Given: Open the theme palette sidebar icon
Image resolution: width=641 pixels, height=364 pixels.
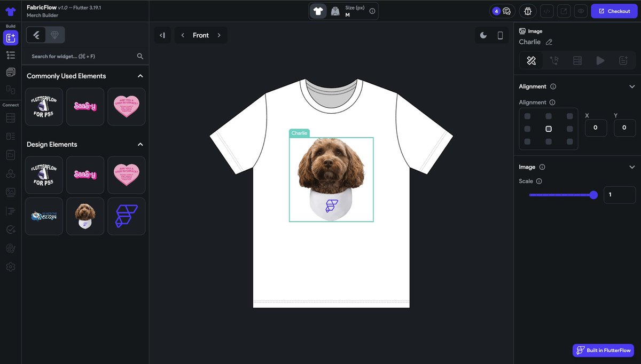Looking at the screenshot, I should [x=11, y=248].
